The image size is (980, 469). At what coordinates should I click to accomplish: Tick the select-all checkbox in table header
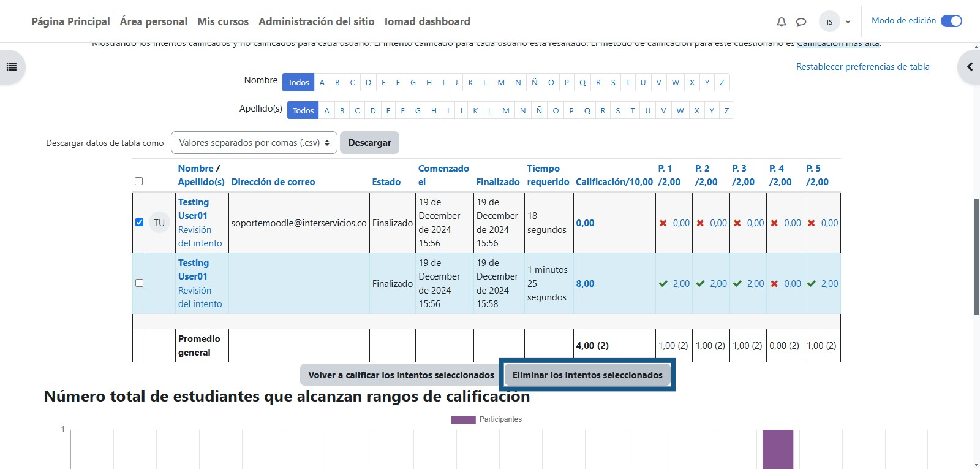(138, 181)
